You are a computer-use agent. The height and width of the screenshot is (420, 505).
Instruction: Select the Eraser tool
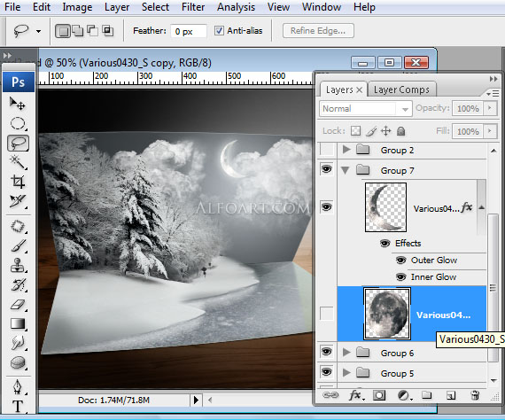(18, 305)
